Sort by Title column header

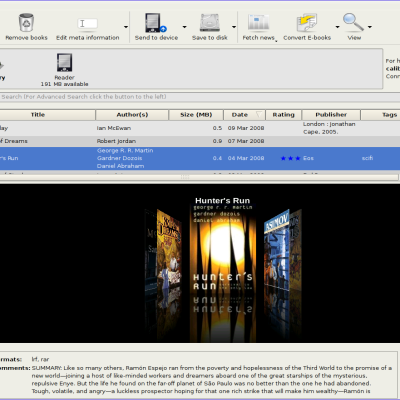coord(47,115)
